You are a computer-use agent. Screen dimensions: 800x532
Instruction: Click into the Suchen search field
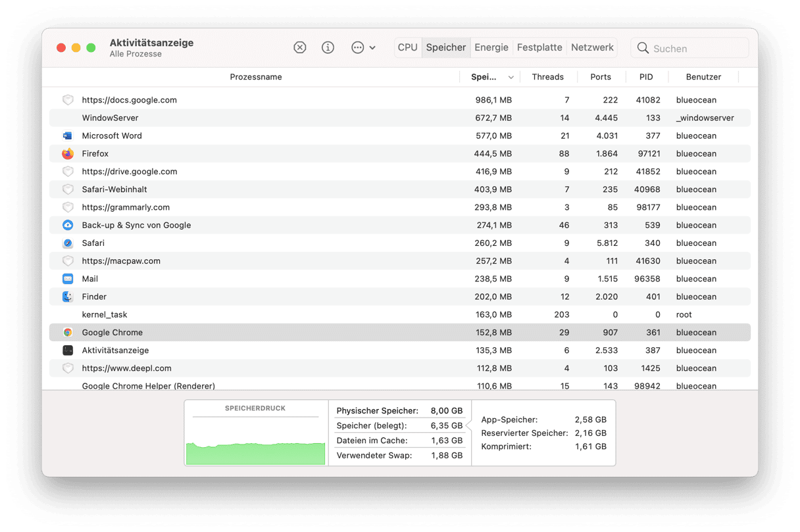pos(689,48)
